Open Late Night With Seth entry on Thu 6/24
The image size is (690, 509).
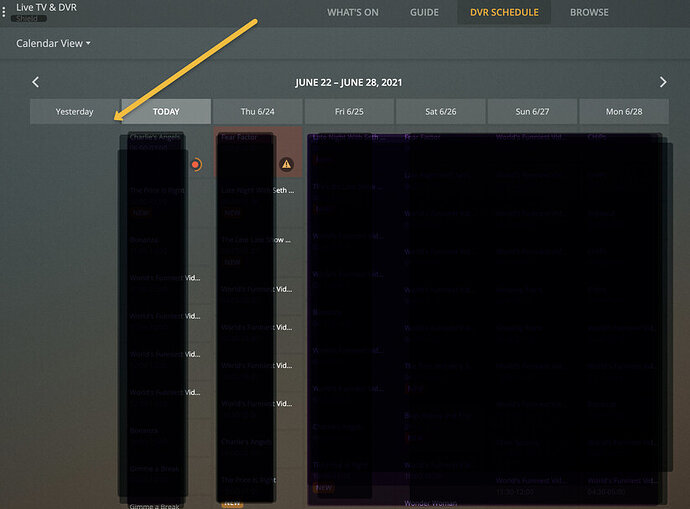(258, 201)
